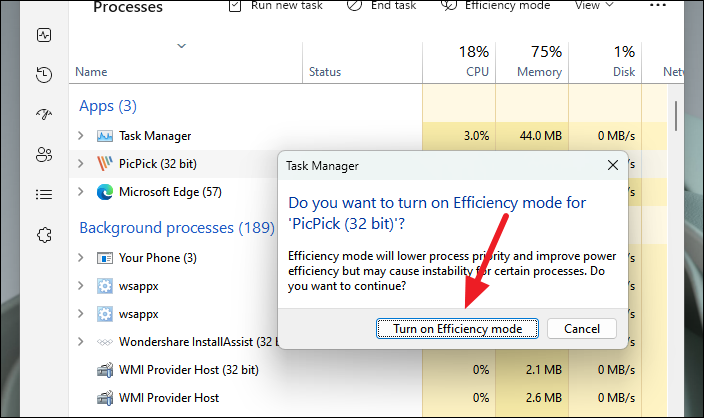Click Efficiency mode text in toolbar

507,5
